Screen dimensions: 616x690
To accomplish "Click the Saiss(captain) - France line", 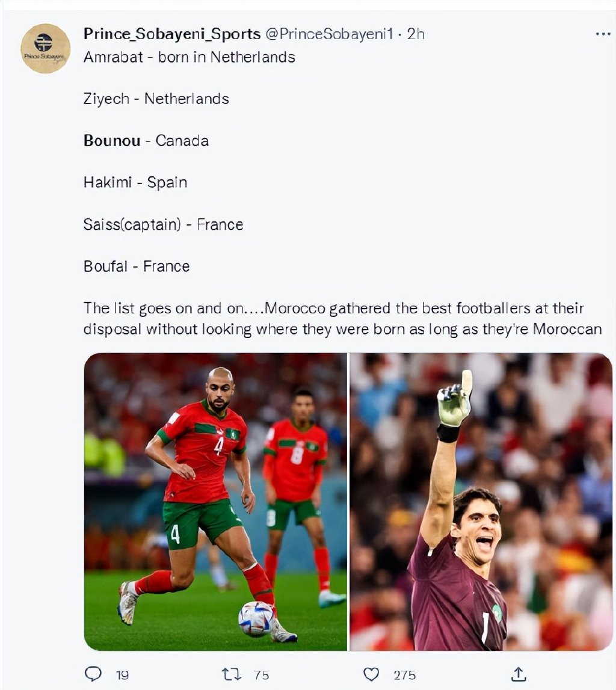I will [163, 224].
